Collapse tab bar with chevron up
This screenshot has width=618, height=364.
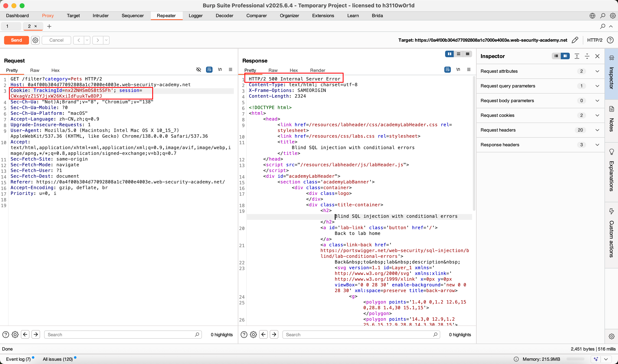point(611,26)
